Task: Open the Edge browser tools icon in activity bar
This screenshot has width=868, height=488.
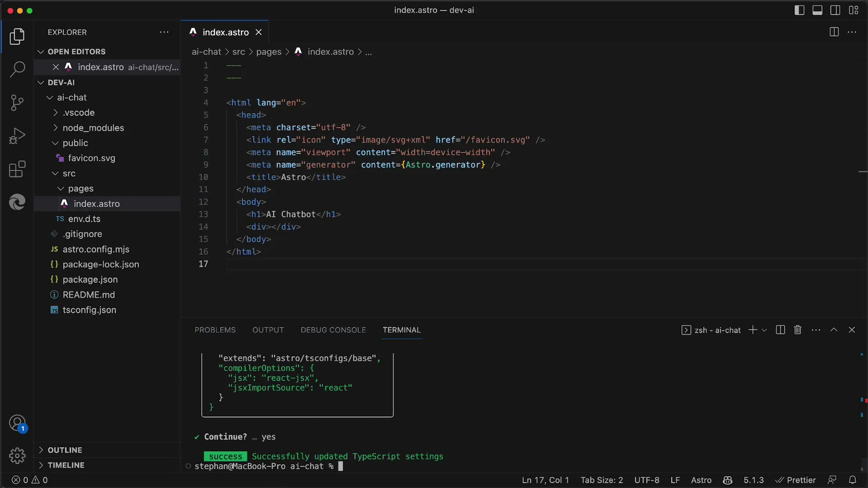Action: click(x=17, y=202)
